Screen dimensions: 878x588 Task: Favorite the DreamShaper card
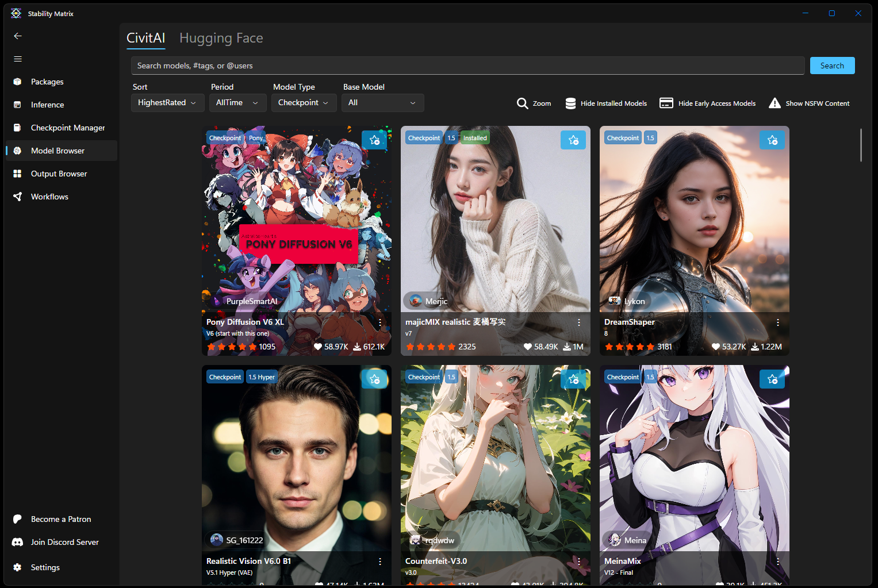[772, 140]
